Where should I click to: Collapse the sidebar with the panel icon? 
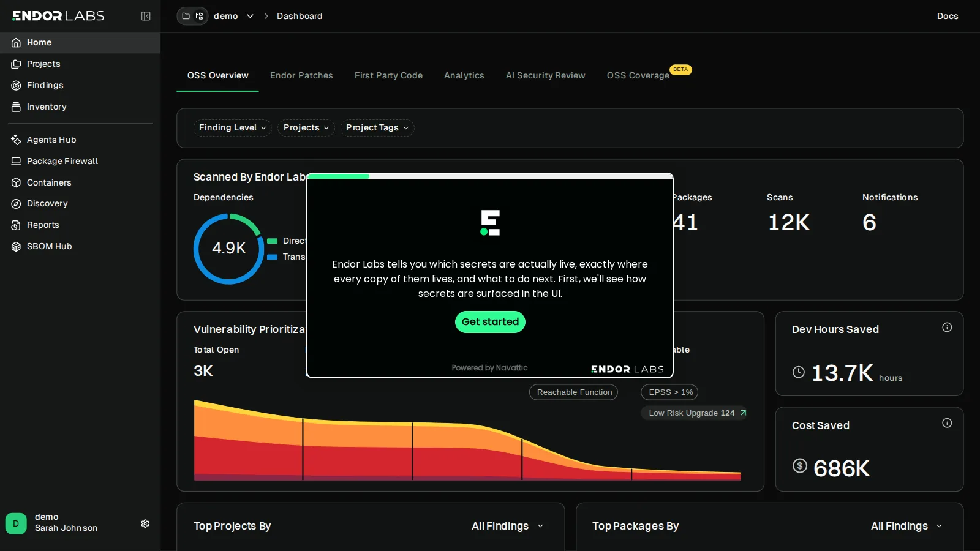click(x=146, y=16)
